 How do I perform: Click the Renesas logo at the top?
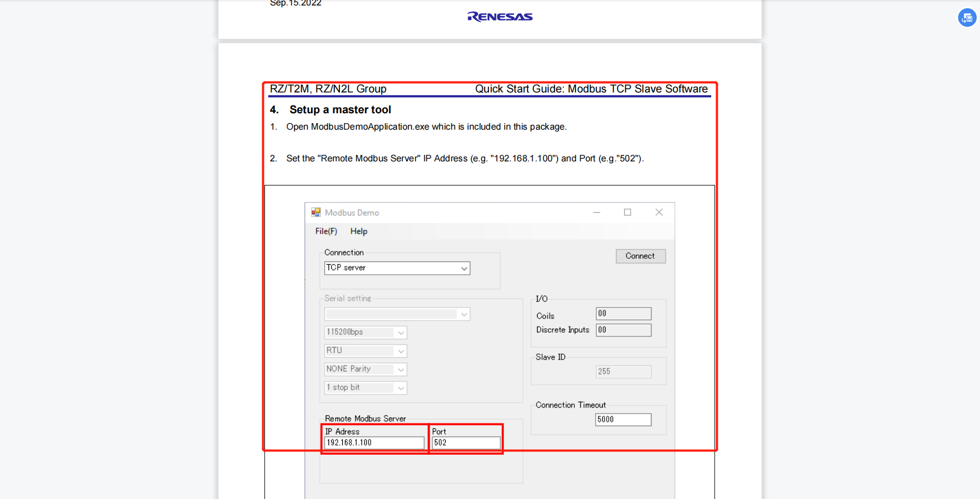(x=499, y=16)
